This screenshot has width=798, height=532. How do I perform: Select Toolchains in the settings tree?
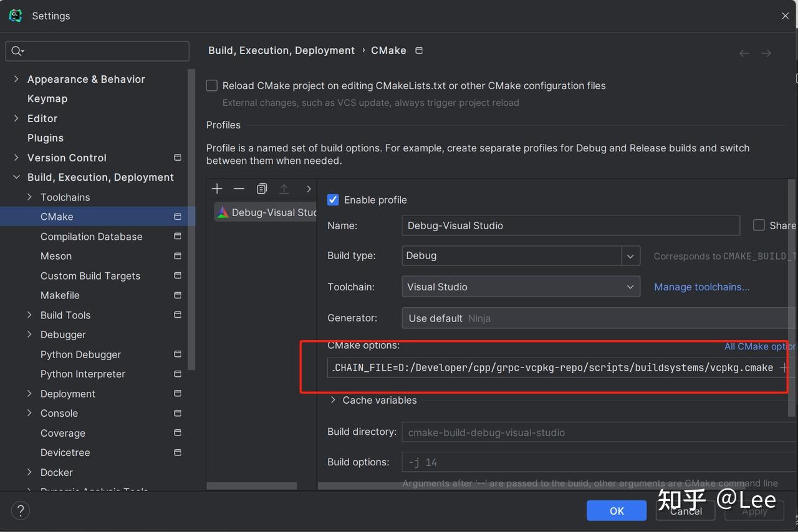[65, 197]
